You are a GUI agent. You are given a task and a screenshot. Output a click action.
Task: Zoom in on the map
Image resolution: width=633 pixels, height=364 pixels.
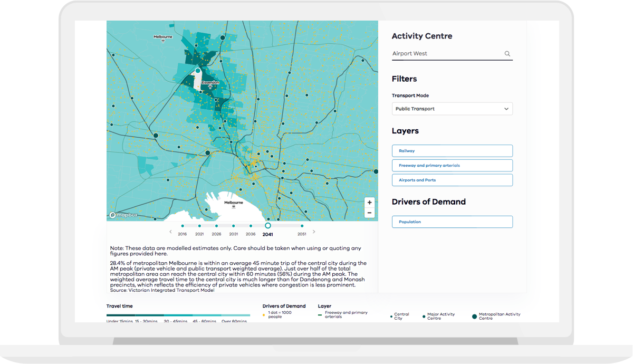(x=370, y=203)
